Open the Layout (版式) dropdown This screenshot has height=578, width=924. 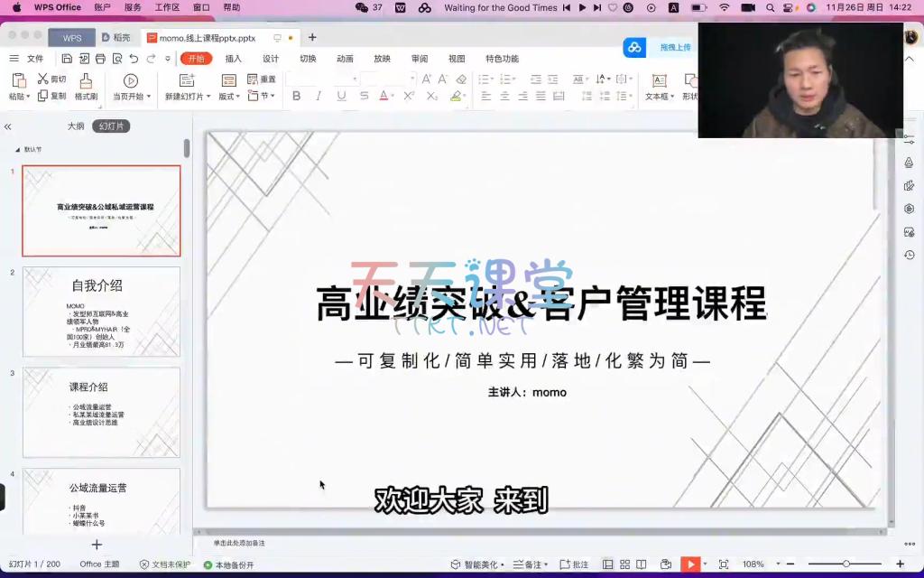point(229,97)
